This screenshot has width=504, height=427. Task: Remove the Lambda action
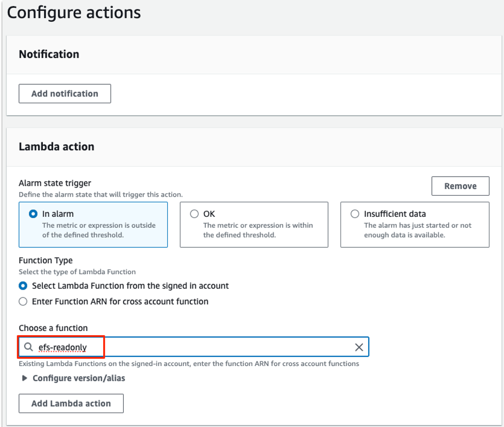460,186
